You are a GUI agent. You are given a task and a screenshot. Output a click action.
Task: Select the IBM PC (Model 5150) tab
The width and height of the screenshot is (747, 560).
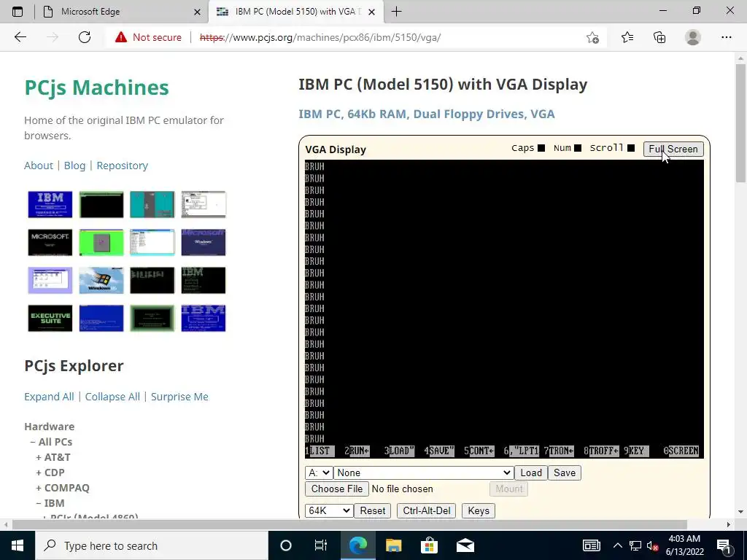pyautogui.click(x=295, y=12)
